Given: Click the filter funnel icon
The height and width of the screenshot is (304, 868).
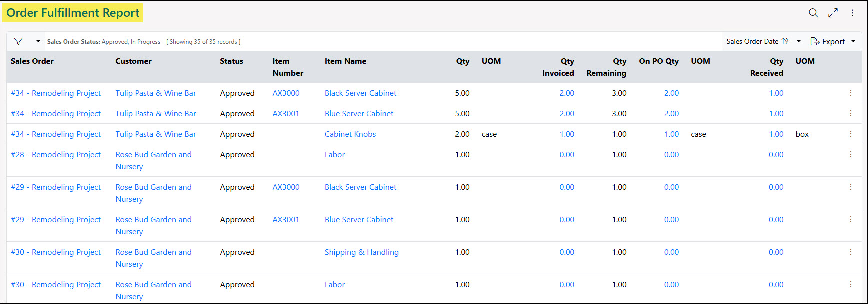Looking at the screenshot, I should coord(18,41).
